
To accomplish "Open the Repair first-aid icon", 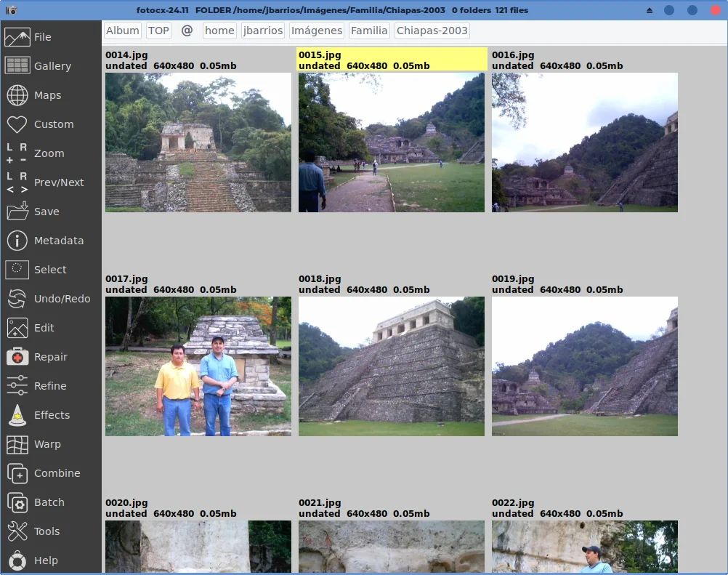I will tap(17, 357).
